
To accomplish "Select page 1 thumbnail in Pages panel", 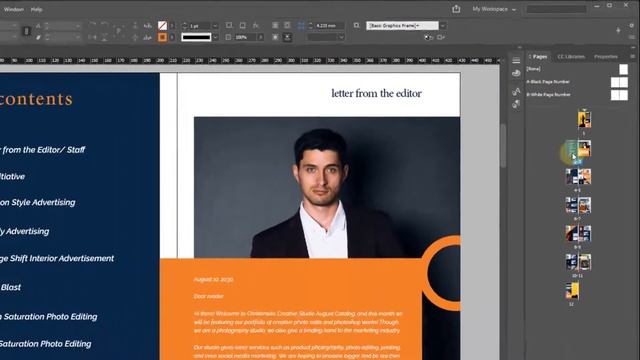I will (x=584, y=120).
